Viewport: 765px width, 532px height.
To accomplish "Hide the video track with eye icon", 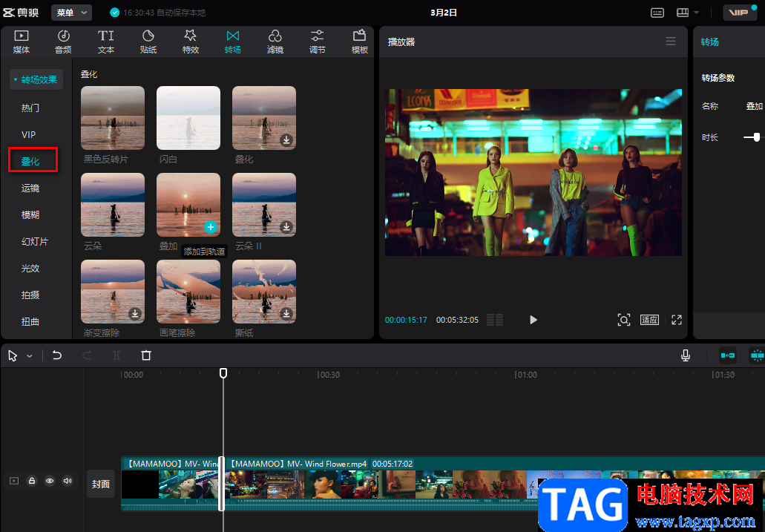I will (50, 481).
